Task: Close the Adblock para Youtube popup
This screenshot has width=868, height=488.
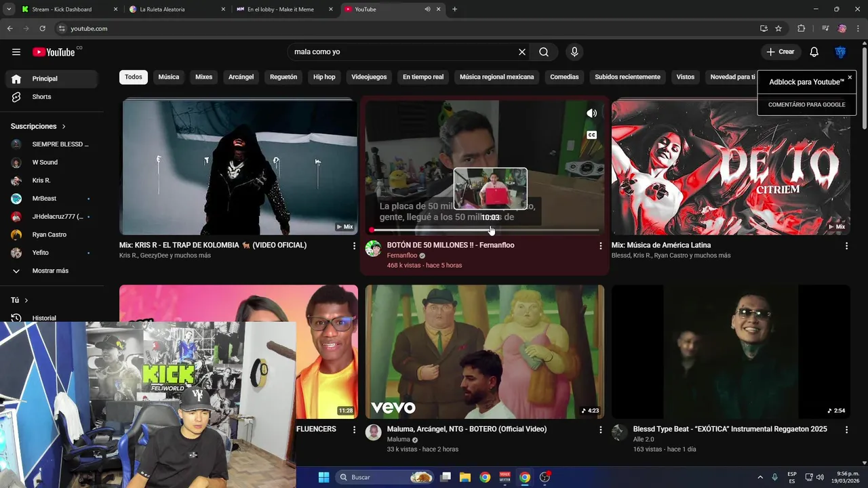Action: click(850, 77)
